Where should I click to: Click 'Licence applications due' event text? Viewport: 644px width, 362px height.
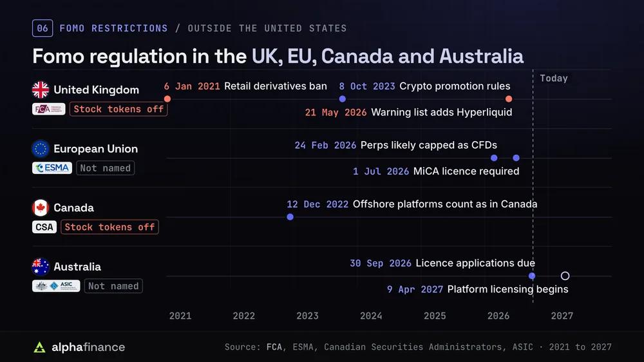pyautogui.click(x=475, y=263)
